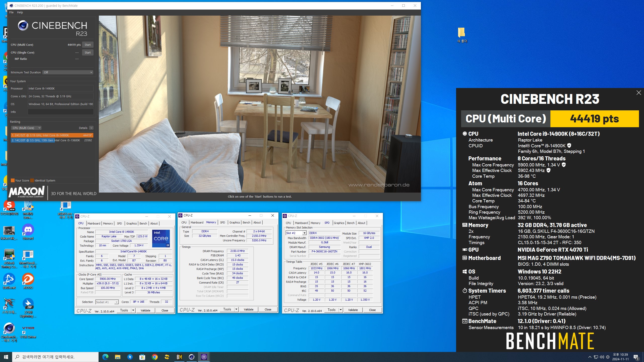
Task: Switch to BenchMate via BM taskbar icon
Action: coord(179,357)
